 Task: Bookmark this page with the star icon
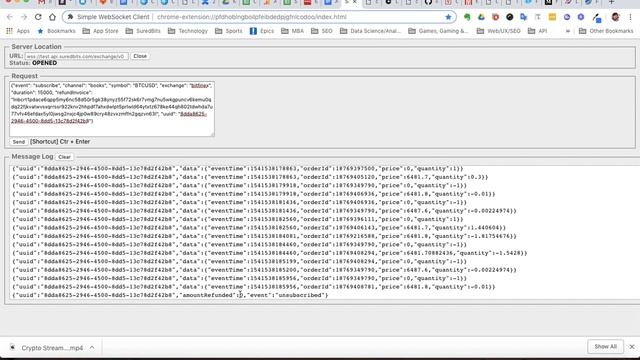point(448,17)
